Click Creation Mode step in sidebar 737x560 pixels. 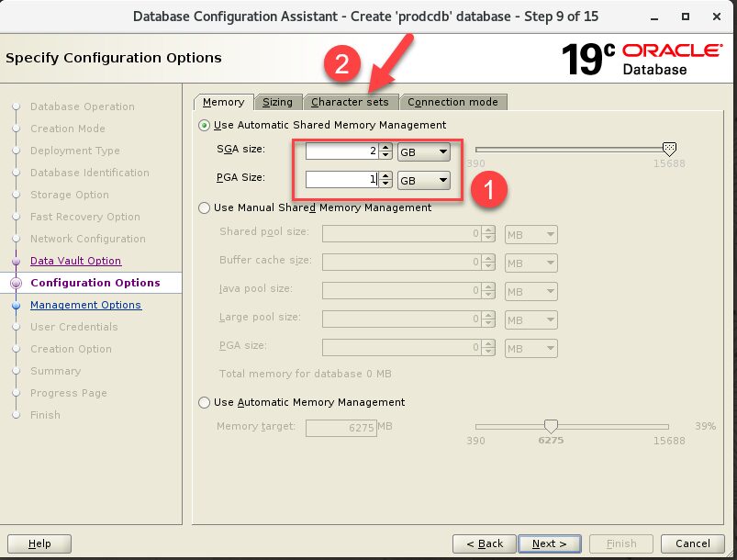[x=68, y=129]
